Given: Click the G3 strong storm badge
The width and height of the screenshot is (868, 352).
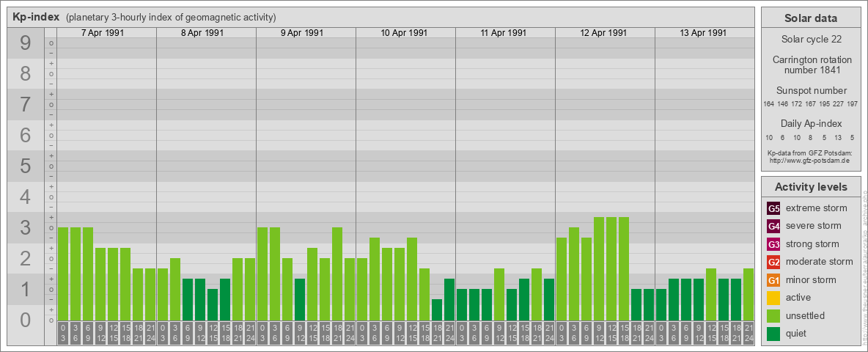Looking at the screenshot, I should 773,244.
